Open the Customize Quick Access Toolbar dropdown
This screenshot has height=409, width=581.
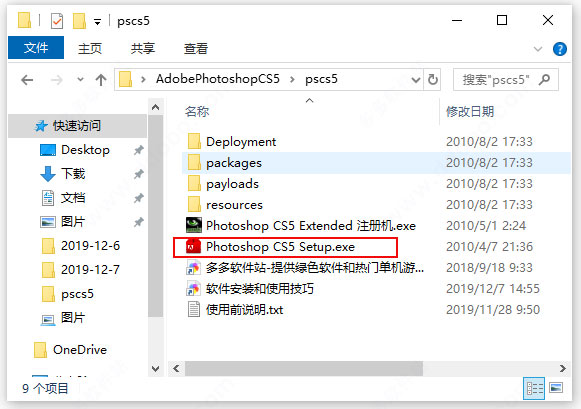point(97,22)
